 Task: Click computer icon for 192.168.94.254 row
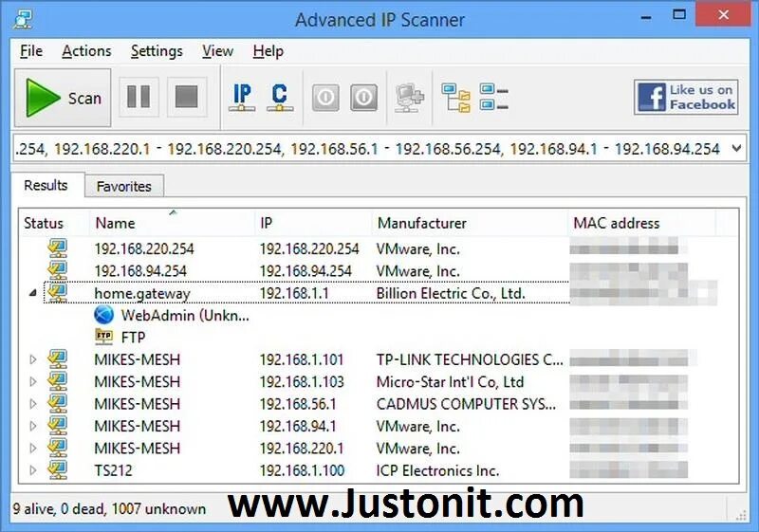tap(57, 270)
